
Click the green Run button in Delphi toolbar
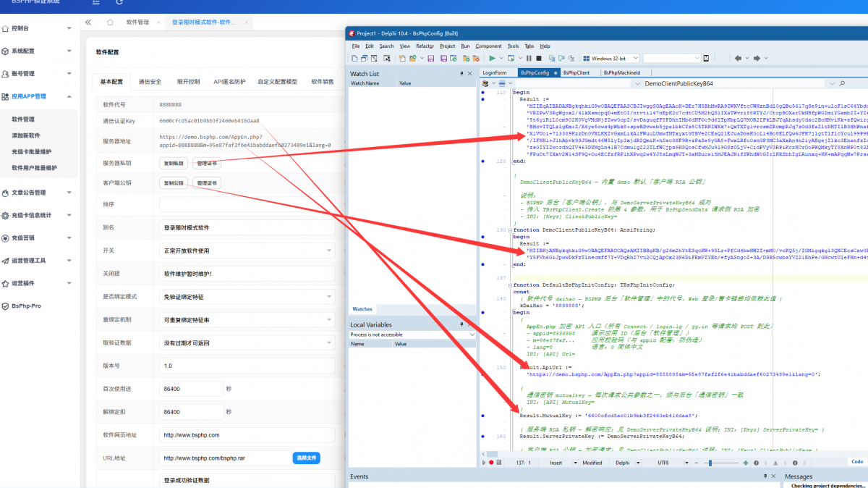click(492, 58)
